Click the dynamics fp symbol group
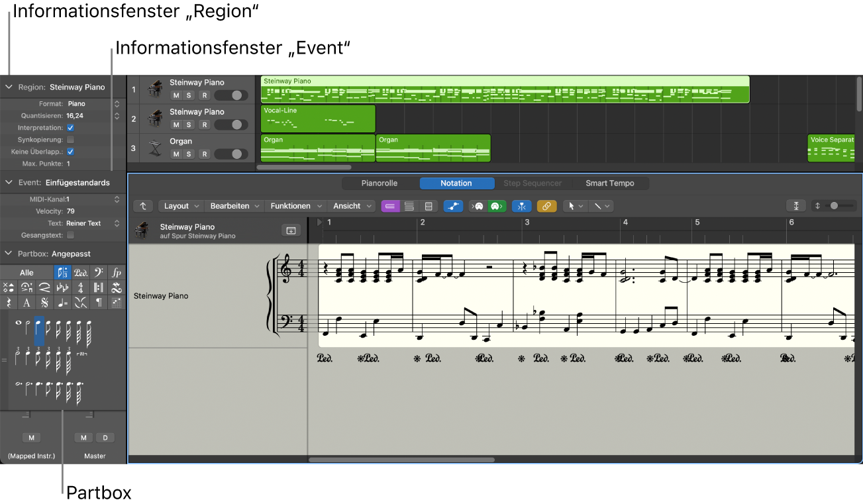 point(117,272)
